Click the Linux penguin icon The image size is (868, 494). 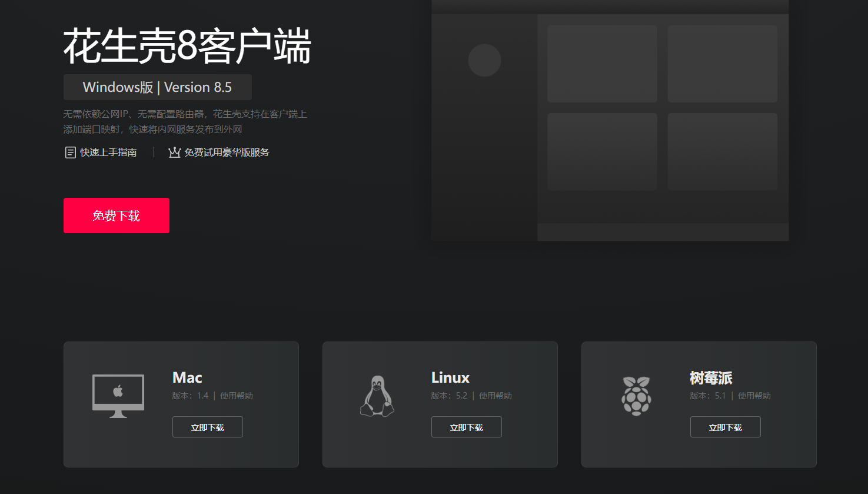(377, 396)
